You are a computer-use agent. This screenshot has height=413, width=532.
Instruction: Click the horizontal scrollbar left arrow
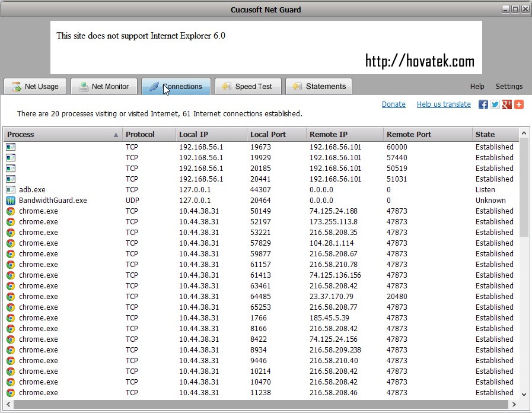tap(8, 405)
